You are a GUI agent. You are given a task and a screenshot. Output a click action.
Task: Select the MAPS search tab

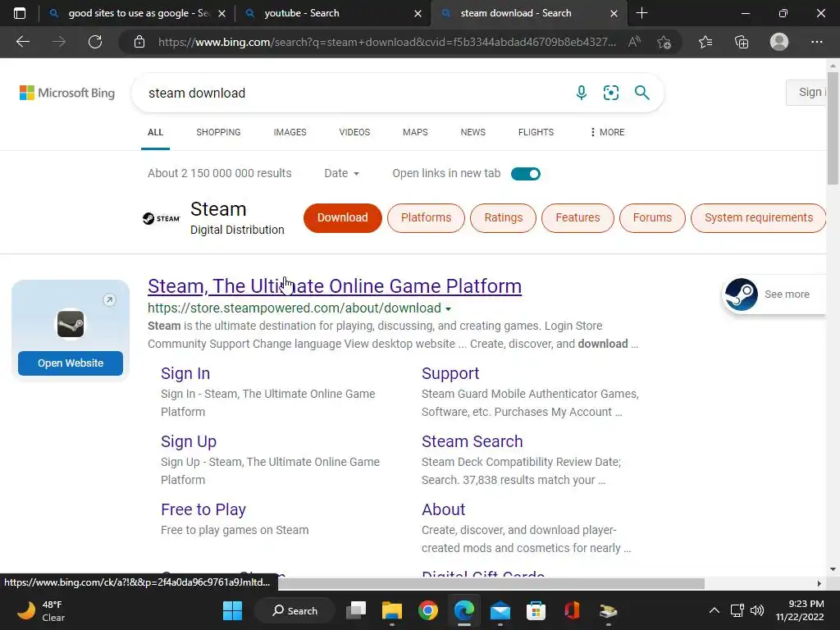tap(415, 132)
